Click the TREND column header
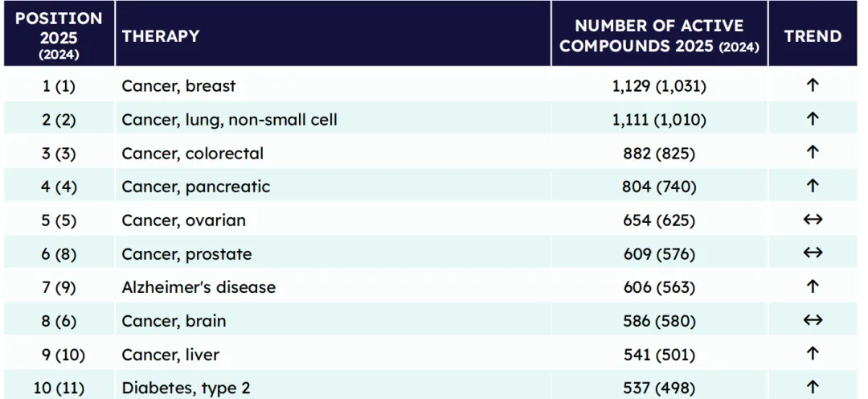Viewport: 868px width, 399px height. 813,36
